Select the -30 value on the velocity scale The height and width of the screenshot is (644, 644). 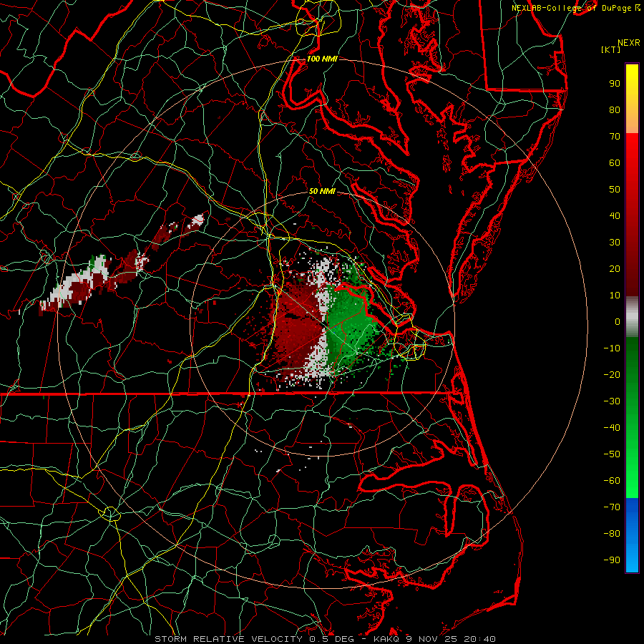click(612, 401)
